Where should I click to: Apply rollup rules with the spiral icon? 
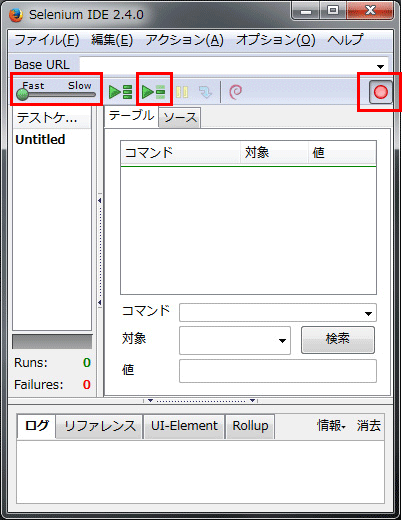coord(236,92)
